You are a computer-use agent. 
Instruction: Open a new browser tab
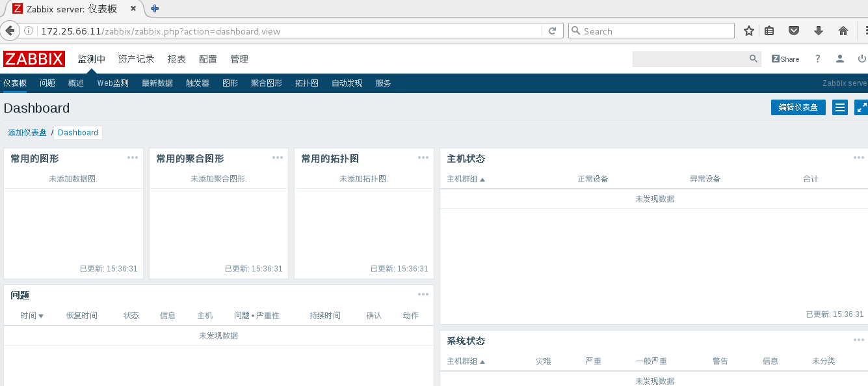pos(155,9)
